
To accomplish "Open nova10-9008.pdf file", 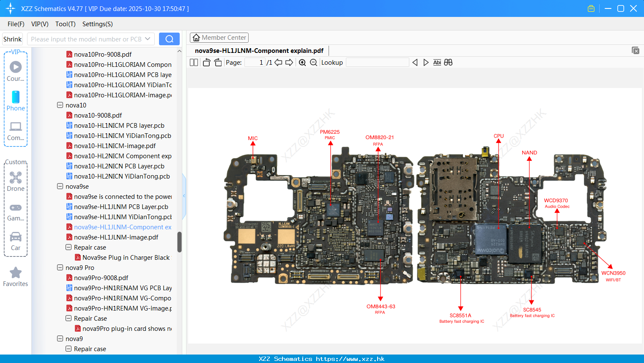I will pos(98,115).
